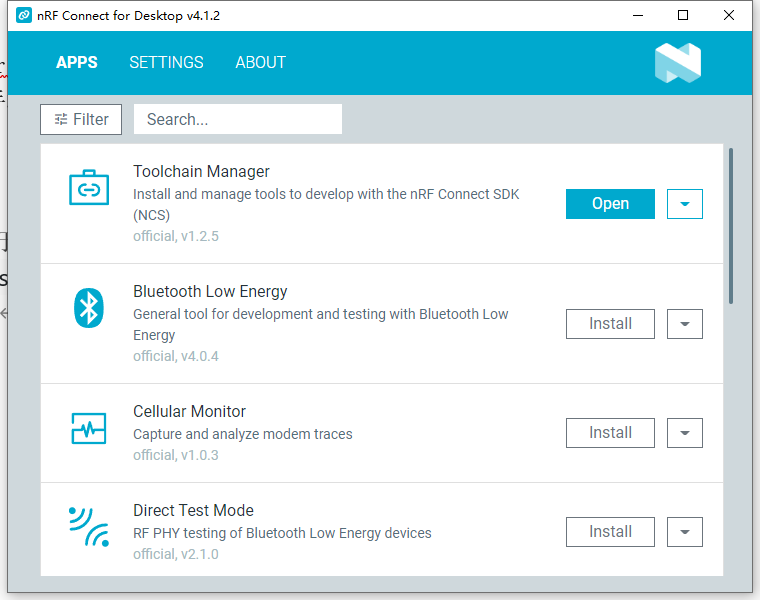Switch to the SETTINGS tab
Screen dimensions: 760x600
(166, 63)
